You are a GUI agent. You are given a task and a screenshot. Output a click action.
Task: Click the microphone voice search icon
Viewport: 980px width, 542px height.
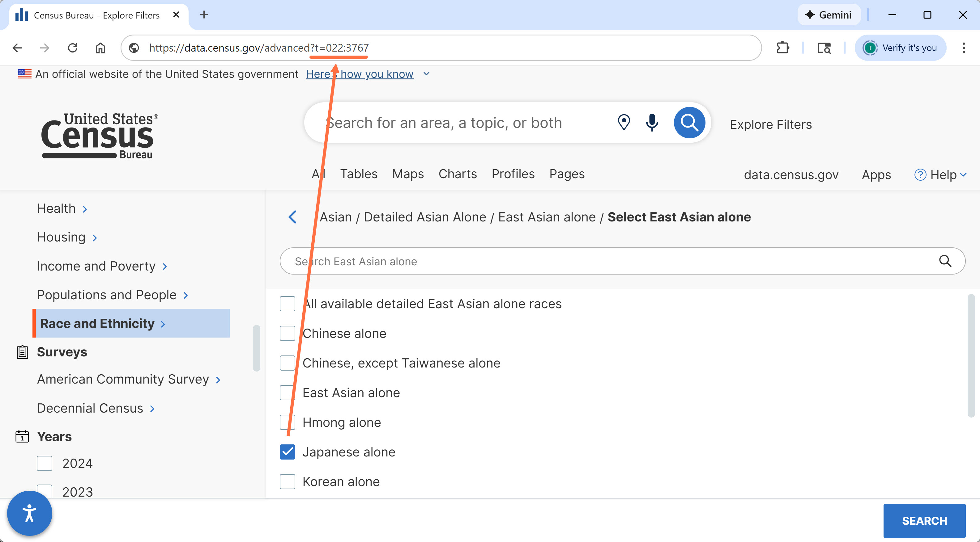(x=652, y=122)
